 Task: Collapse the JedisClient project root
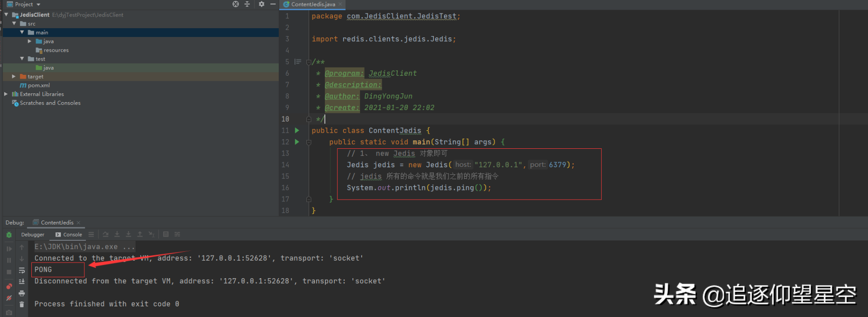coord(6,15)
